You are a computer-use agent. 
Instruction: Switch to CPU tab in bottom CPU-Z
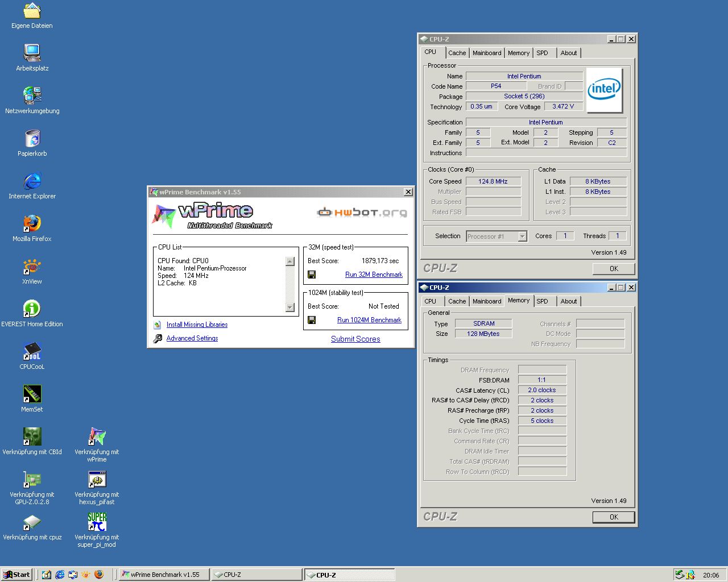click(x=431, y=301)
